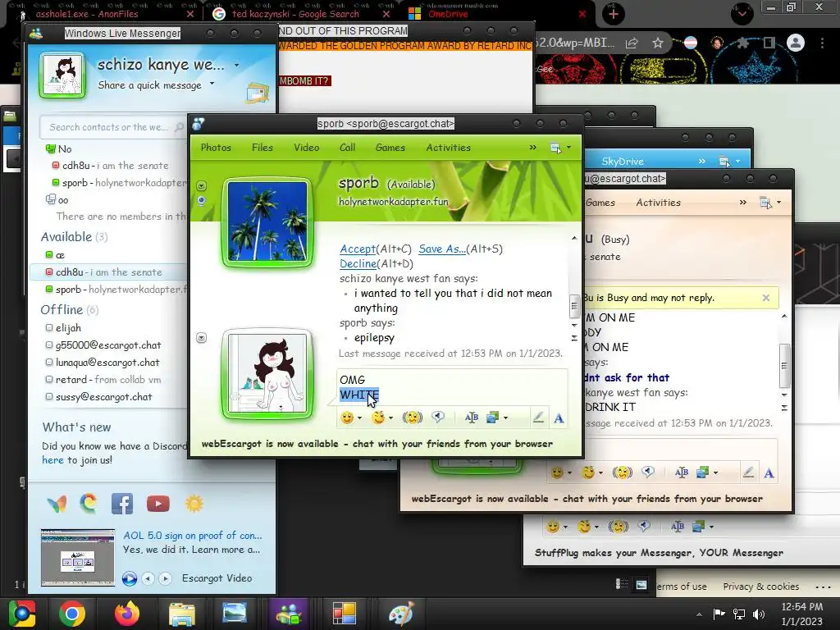Click the Accept file transfer link
The image size is (840, 630).
click(x=358, y=249)
